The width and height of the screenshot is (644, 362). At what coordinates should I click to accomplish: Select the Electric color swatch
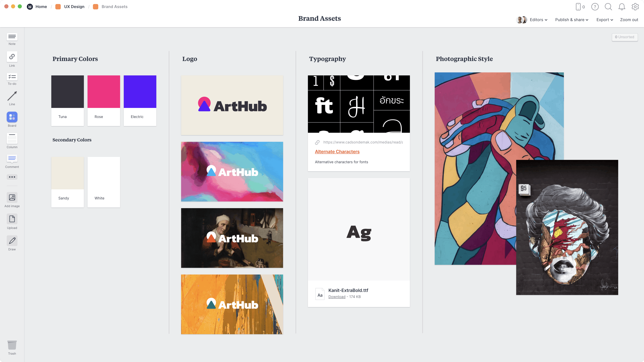pyautogui.click(x=140, y=92)
